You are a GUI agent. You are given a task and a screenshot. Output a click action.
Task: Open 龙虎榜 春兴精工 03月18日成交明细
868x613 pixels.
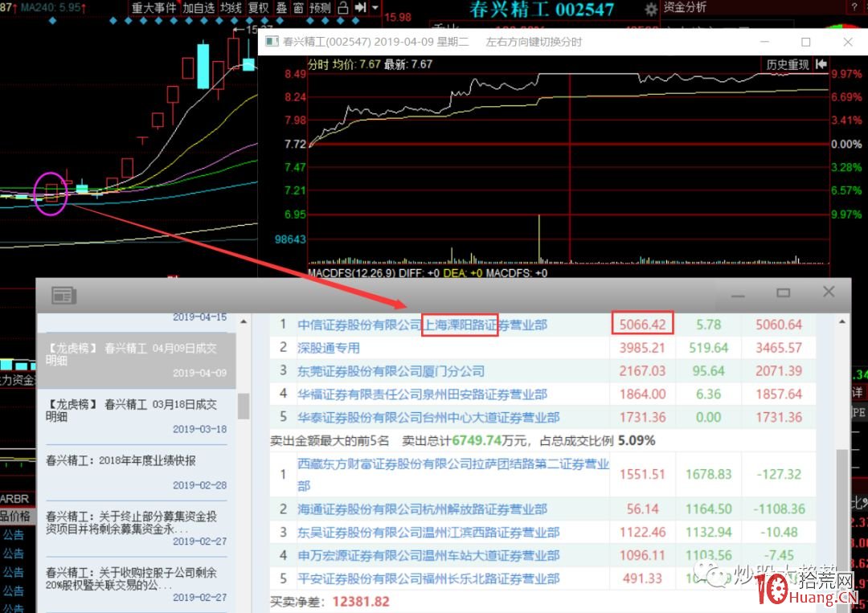point(136,416)
